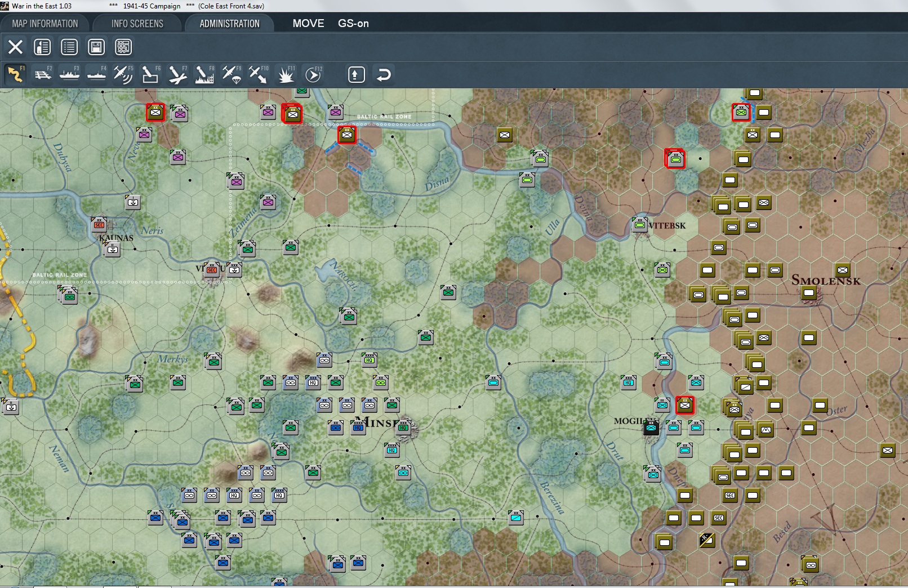
Task: Select the HQ unit on Minsk city
Action: [x=403, y=427]
